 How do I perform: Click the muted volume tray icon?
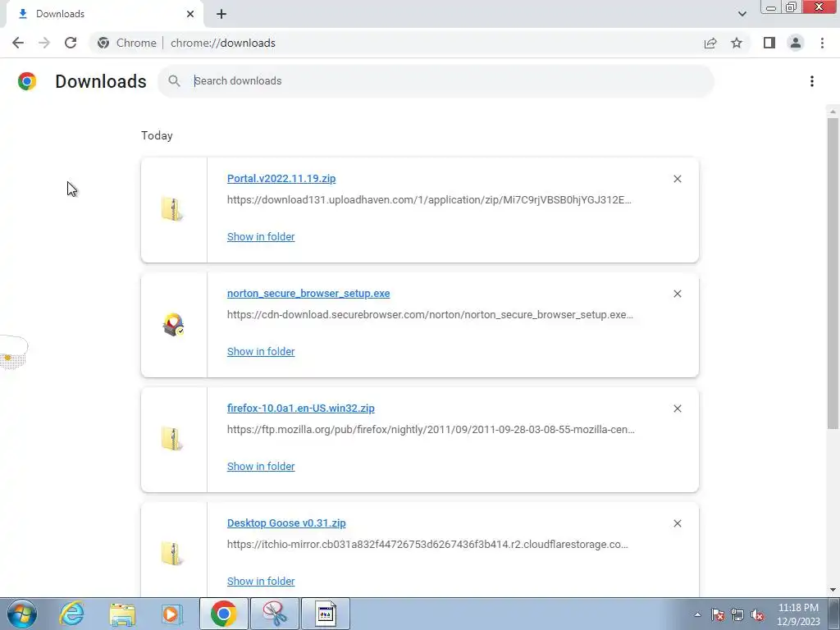[x=757, y=614]
